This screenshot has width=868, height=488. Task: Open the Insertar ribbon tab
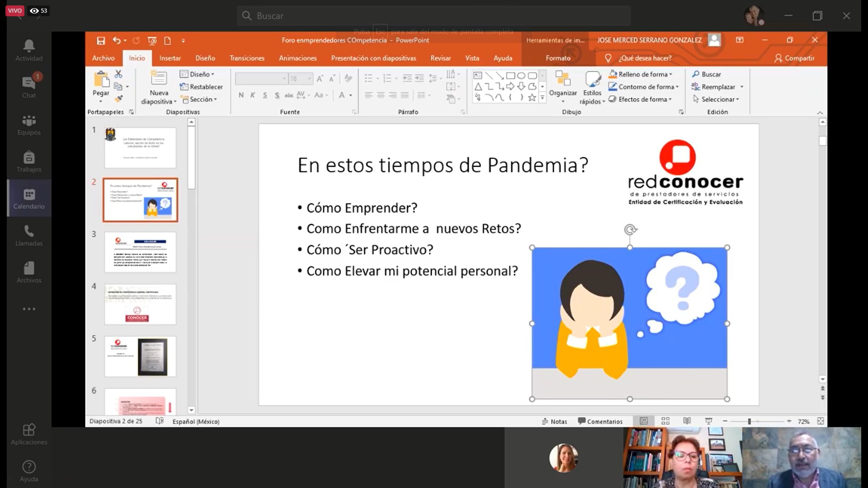tap(170, 58)
